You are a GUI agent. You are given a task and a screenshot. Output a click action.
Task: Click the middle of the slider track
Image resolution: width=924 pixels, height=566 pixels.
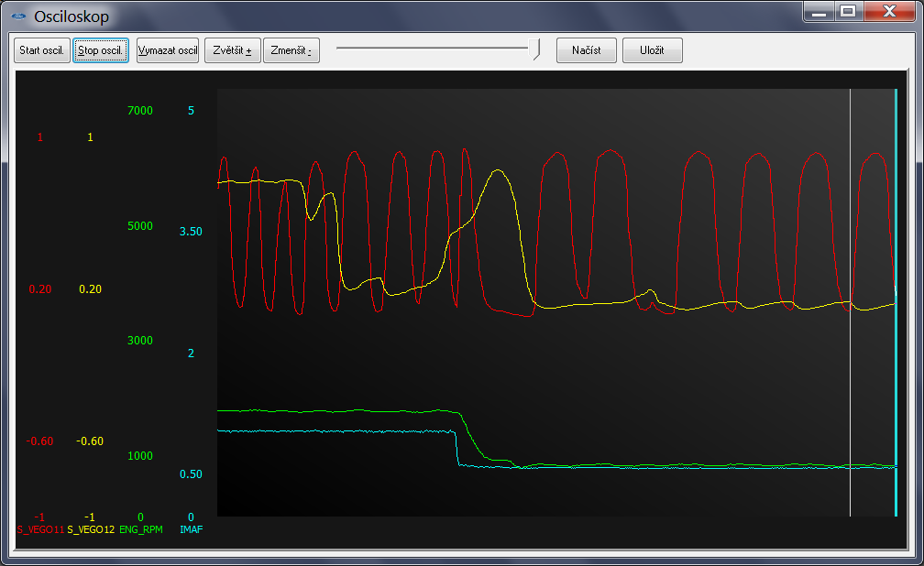coord(435,49)
